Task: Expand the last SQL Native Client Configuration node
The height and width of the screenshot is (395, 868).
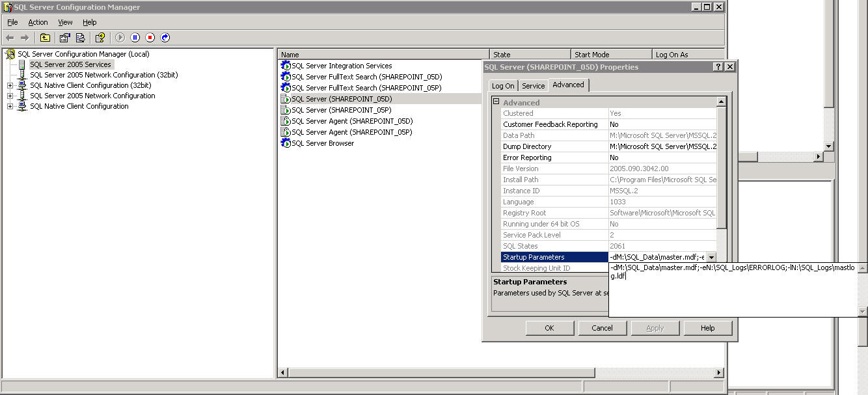Action: [10, 106]
